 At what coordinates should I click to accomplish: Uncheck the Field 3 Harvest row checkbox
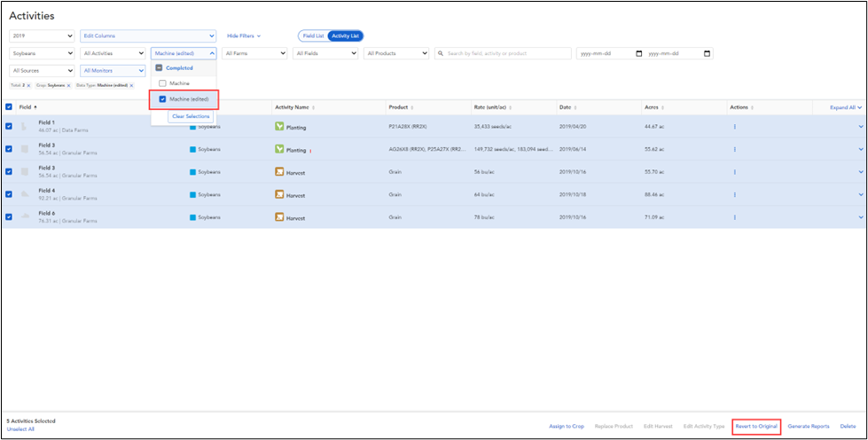point(9,172)
